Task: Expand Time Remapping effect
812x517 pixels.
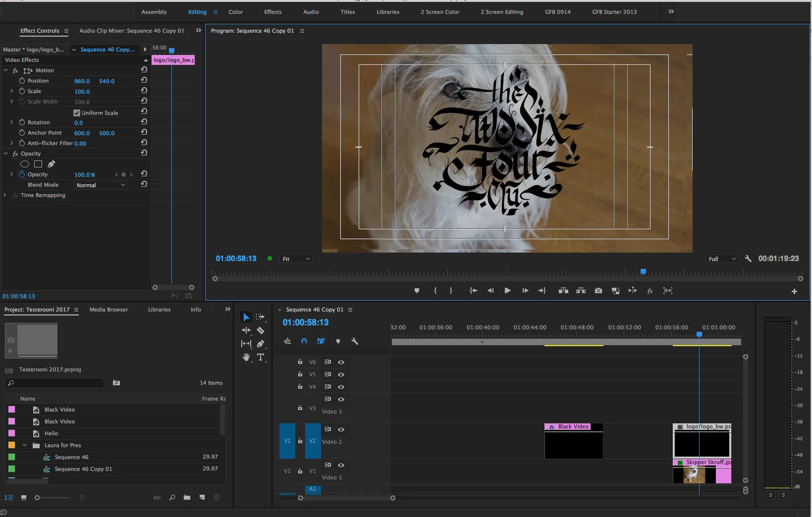Action: [5, 195]
